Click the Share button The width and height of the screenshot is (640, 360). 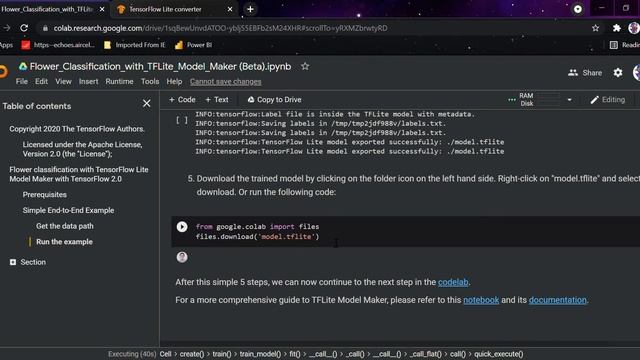tap(585, 73)
